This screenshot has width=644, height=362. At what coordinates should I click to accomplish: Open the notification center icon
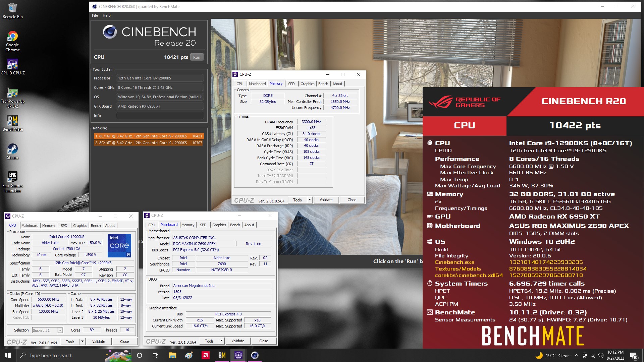click(x=634, y=355)
